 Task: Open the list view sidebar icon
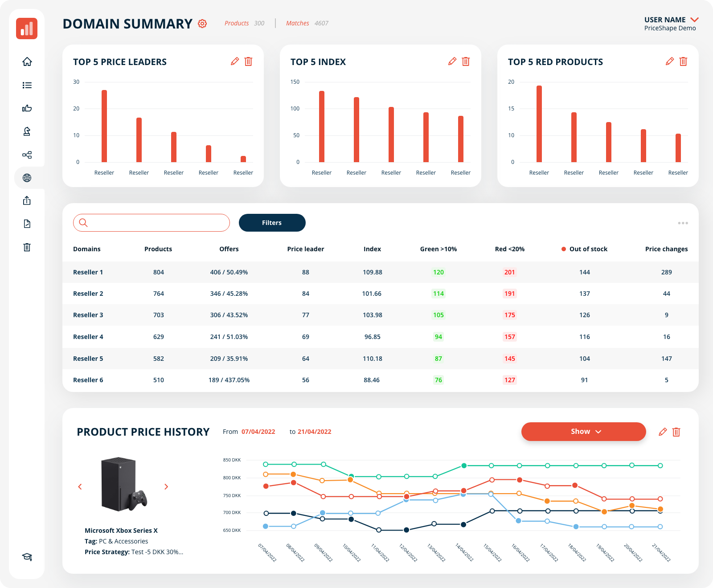point(27,85)
